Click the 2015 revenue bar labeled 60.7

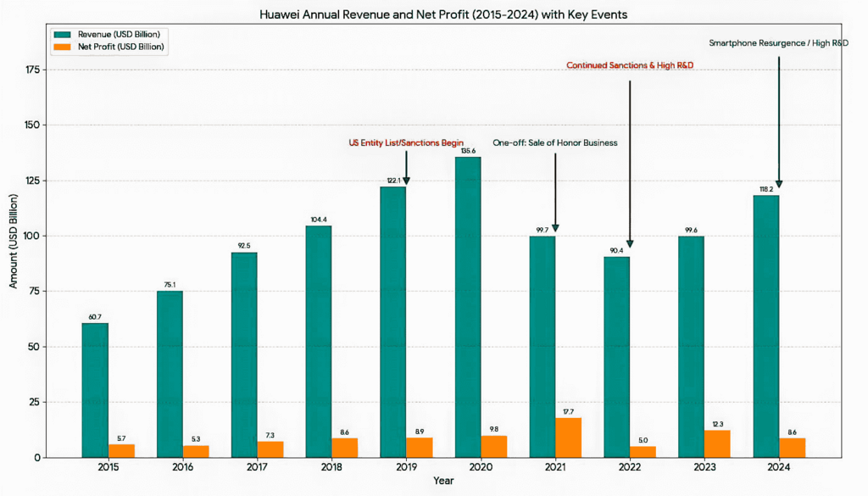click(x=95, y=390)
